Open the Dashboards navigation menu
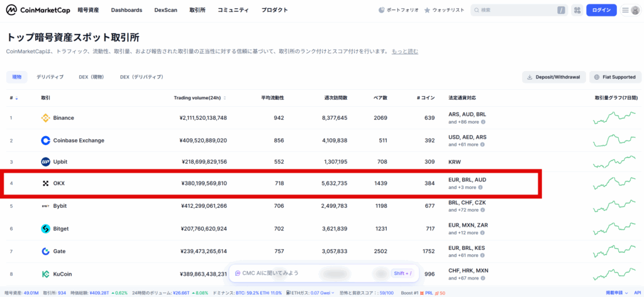Viewport: 644px width, 297px height. click(x=126, y=10)
